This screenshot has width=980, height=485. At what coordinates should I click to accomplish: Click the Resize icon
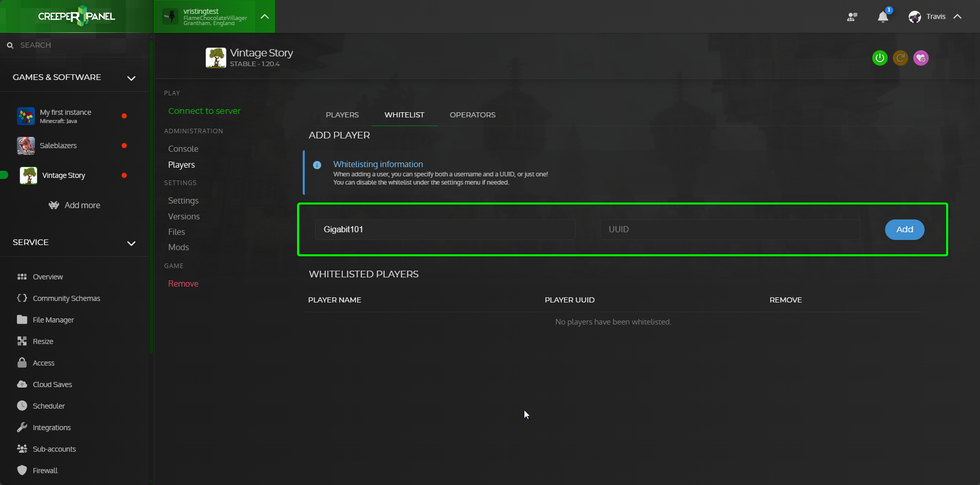[x=22, y=341]
